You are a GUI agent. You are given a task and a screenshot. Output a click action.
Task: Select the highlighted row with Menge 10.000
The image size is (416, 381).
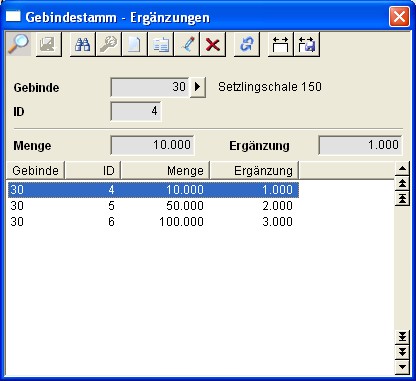(x=153, y=190)
